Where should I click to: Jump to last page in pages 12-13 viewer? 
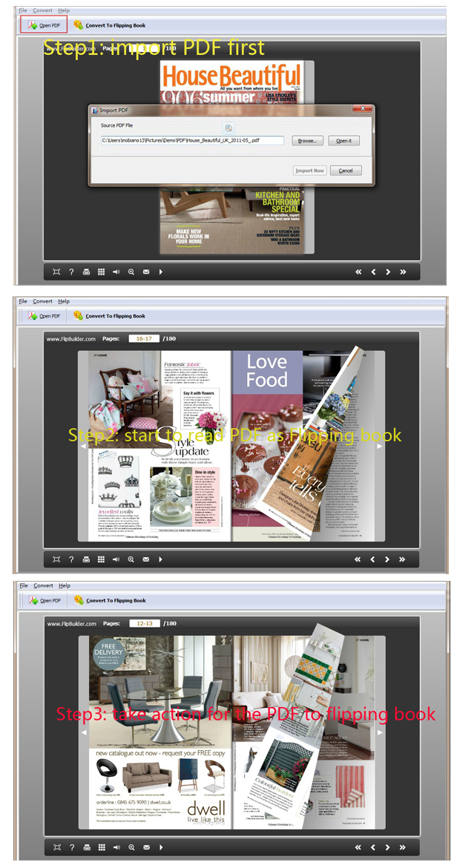403,847
